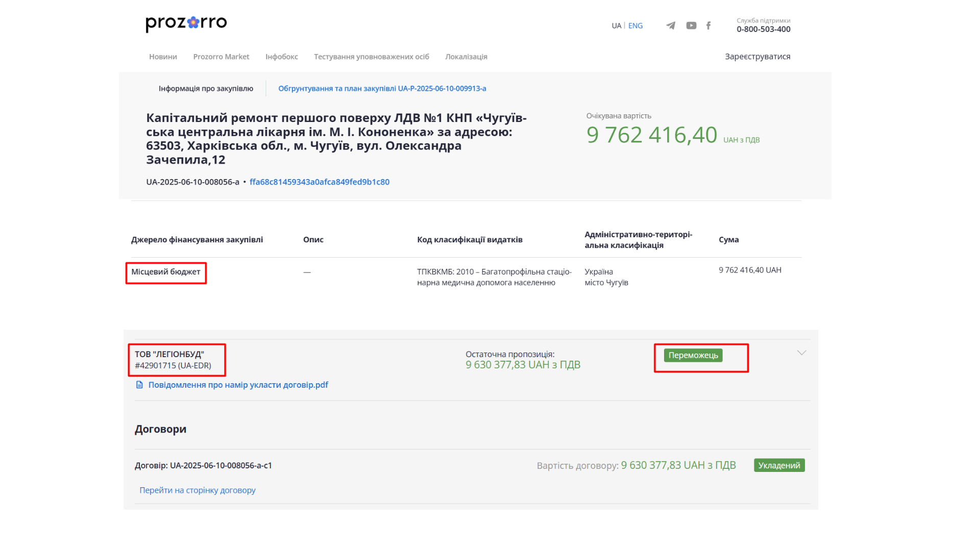This screenshot has height=551, width=980.
Task: Switch language to ENG
Action: point(635,26)
